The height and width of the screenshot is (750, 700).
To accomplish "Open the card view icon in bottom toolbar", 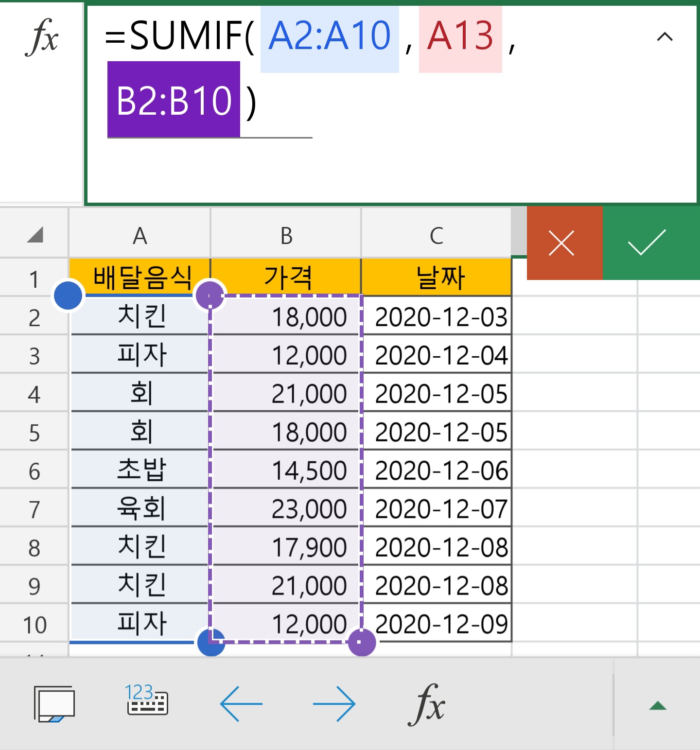I will coord(54,704).
